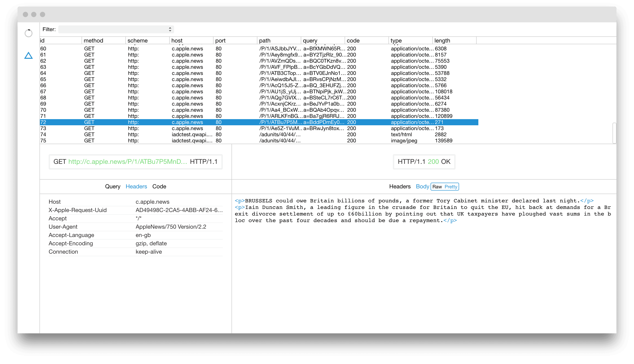Select request row with id 66
Image resolution: width=634 pixels, height=364 pixels.
[259, 85]
